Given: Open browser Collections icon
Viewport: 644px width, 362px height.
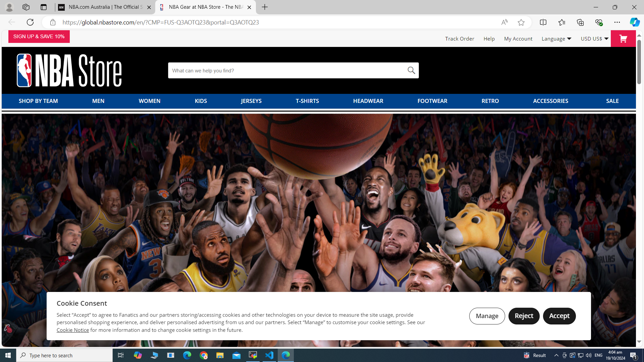Looking at the screenshot, I should pos(580,22).
